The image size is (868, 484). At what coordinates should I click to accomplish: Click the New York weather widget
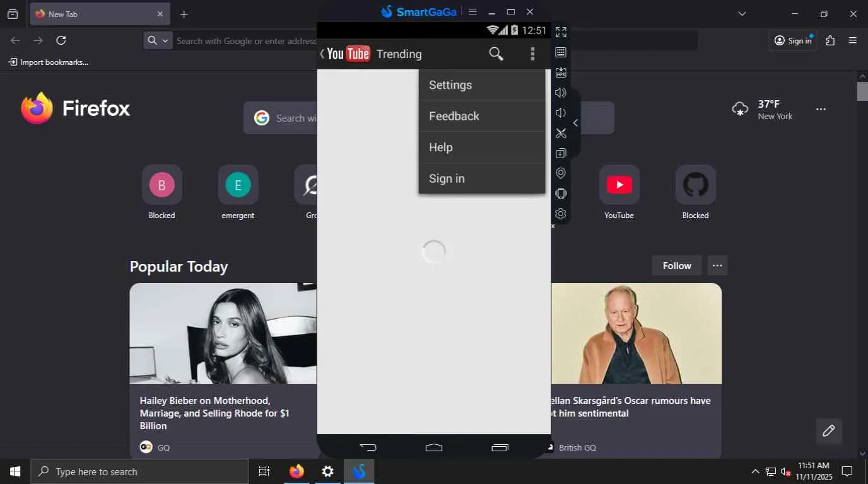[762, 109]
